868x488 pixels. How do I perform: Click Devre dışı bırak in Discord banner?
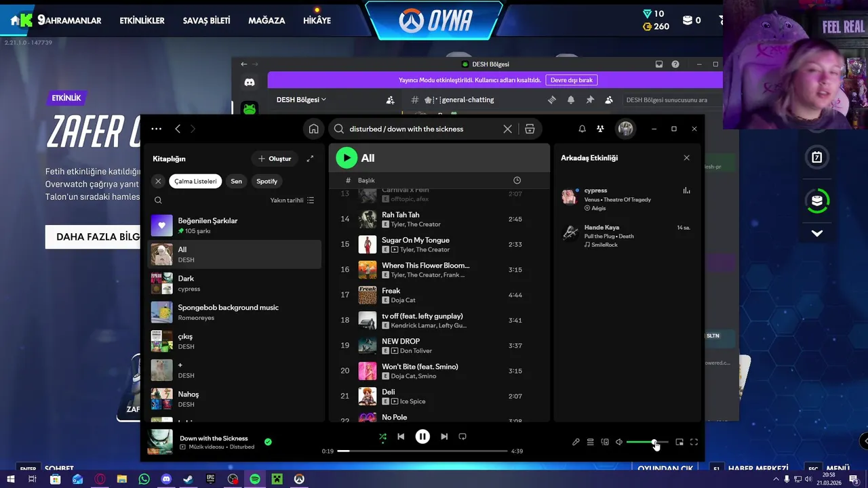pos(571,80)
